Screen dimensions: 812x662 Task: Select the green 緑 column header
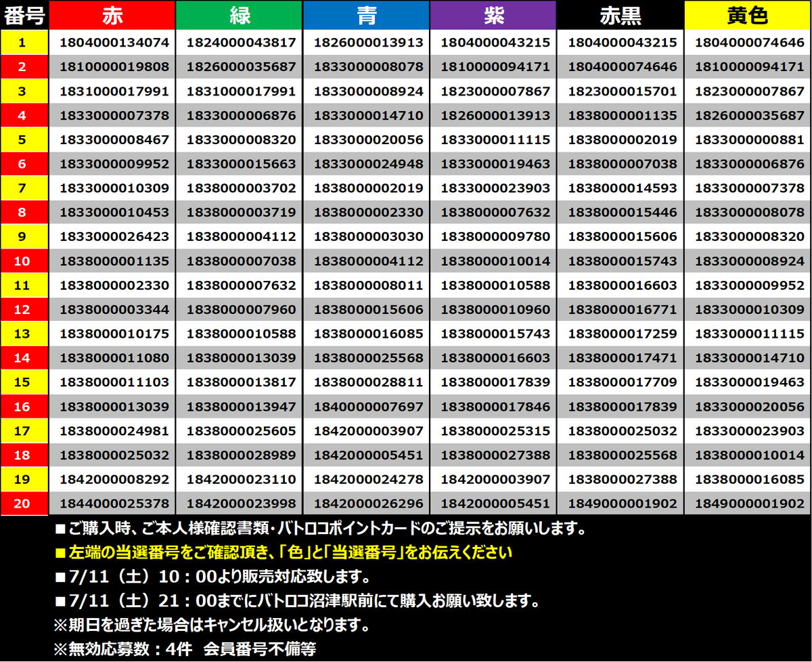239,15
